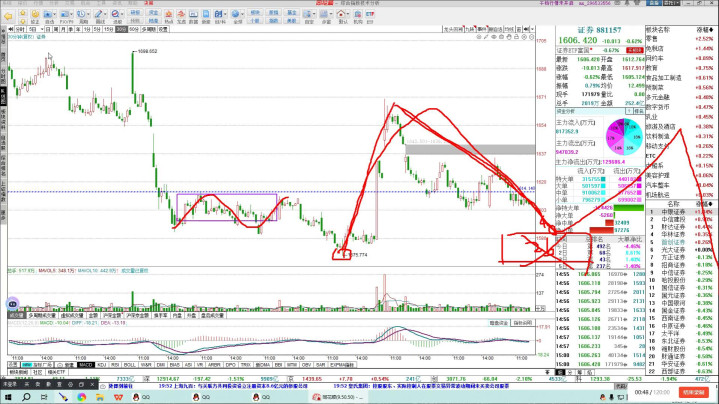Open the F10/F9 info toolbar icon
The image size is (719, 404).
pyautogui.click(x=64, y=15)
